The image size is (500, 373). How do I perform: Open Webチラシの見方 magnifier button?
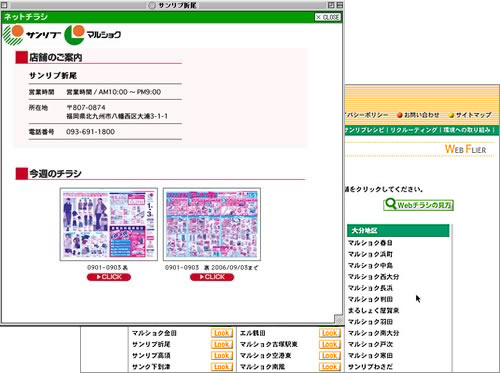(x=418, y=205)
